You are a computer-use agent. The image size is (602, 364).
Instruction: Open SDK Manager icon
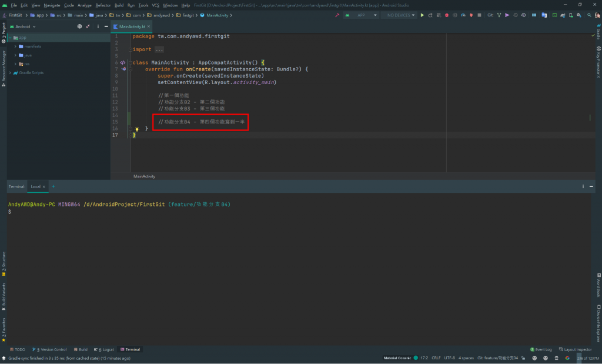[x=579, y=15]
